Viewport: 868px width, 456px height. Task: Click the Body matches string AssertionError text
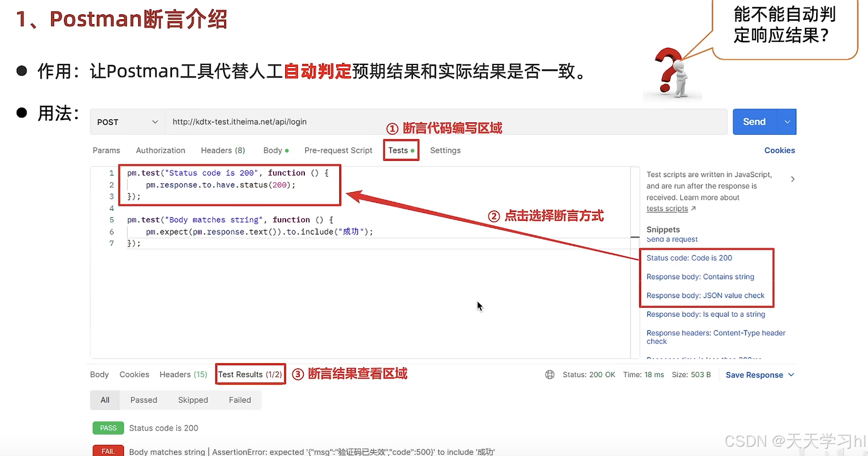pos(312,452)
